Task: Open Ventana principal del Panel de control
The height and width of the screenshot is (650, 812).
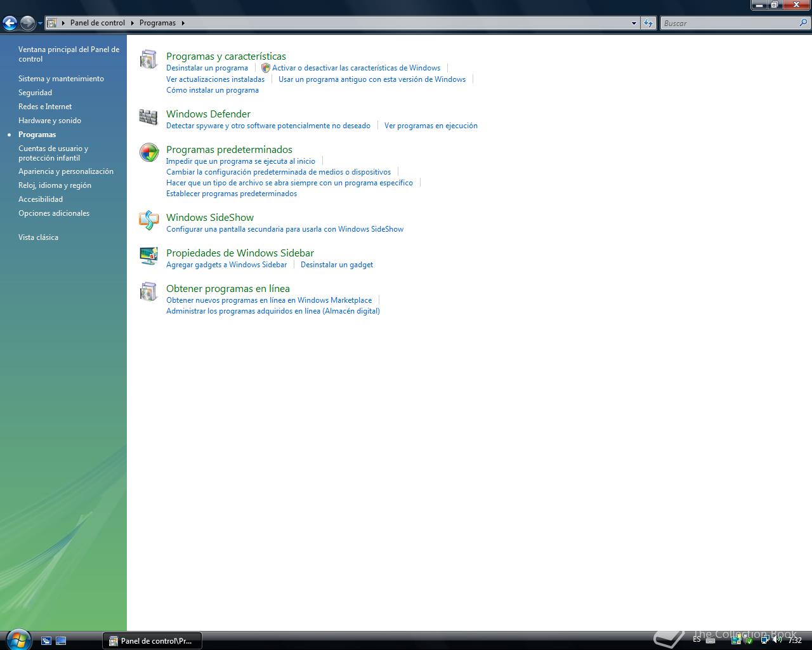Action: point(69,54)
